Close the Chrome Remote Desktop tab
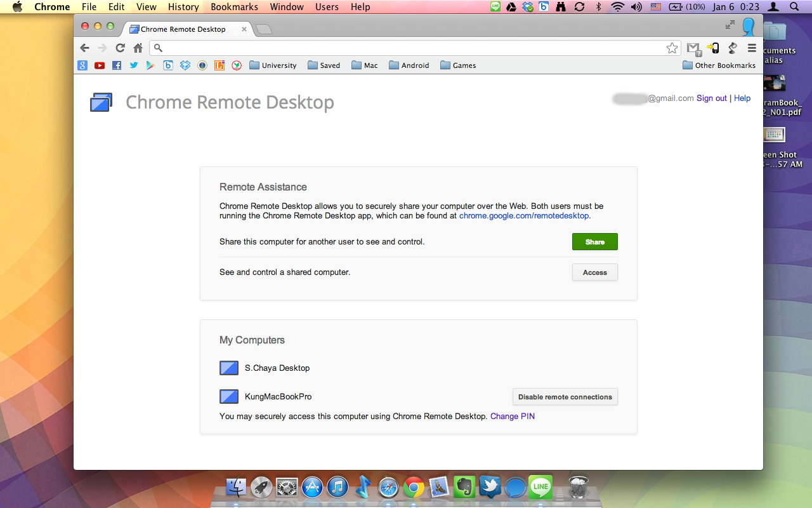The image size is (812, 508). click(244, 29)
